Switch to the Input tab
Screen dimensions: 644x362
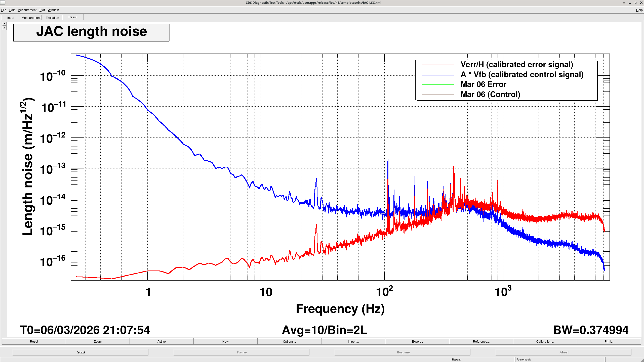(x=11, y=18)
